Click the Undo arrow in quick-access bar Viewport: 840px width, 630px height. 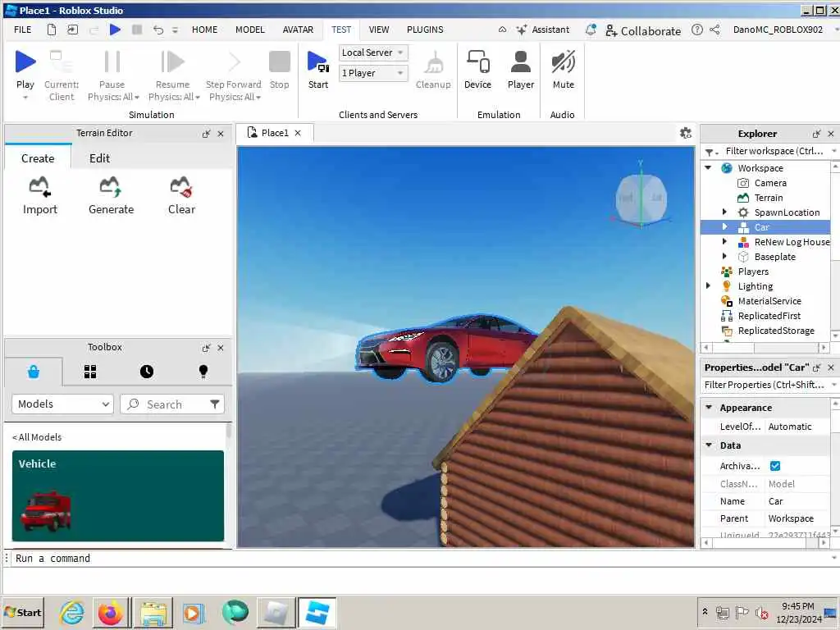pyautogui.click(x=158, y=30)
